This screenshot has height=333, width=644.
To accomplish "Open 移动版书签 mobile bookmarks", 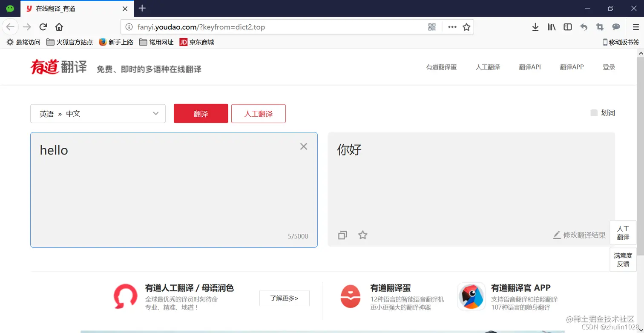I will click(621, 42).
